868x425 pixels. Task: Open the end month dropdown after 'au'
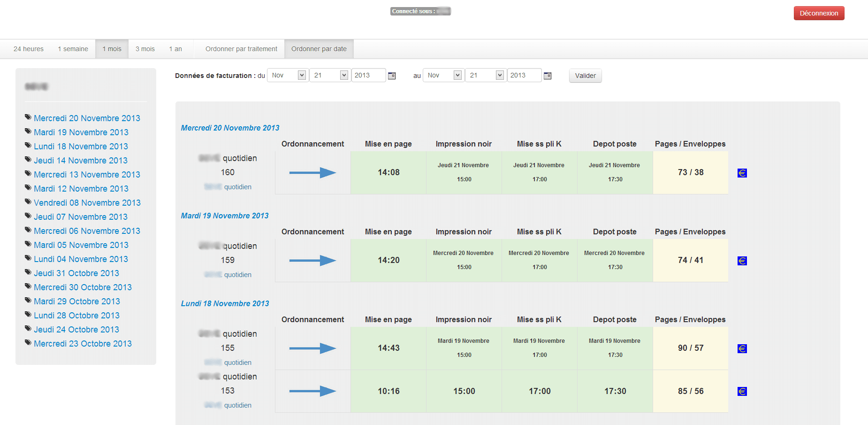click(443, 75)
